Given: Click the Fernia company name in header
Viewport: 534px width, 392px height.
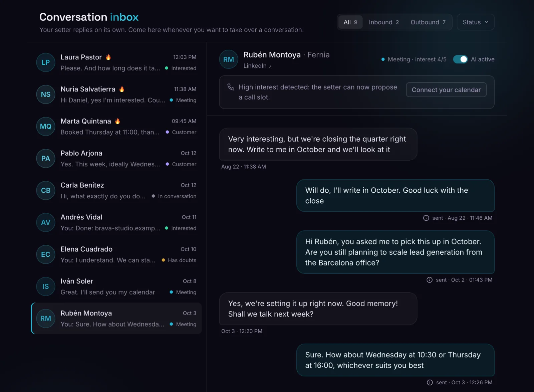Looking at the screenshot, I should click(318, 55).
